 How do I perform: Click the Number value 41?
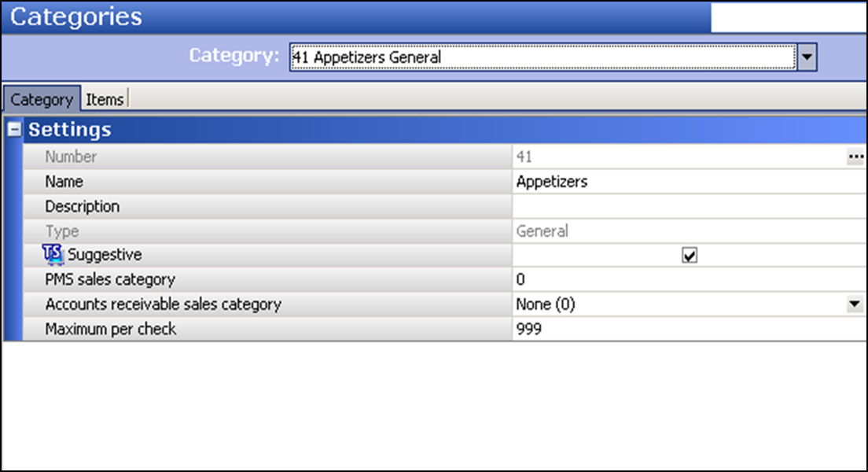tap(524, 157)
